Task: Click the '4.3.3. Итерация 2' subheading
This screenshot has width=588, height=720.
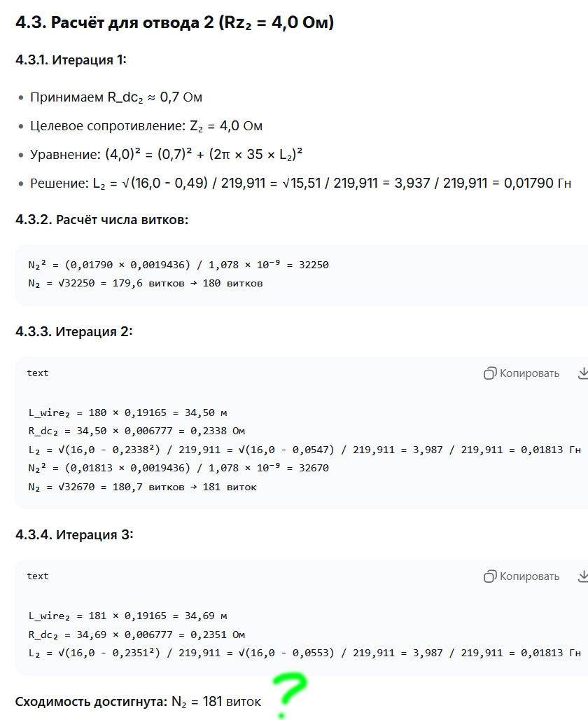Action: [73, 331]
